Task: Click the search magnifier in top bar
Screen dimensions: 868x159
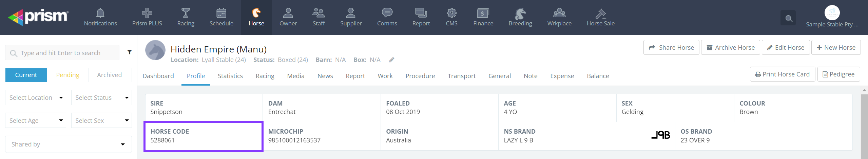Action: tap(789, 18)
